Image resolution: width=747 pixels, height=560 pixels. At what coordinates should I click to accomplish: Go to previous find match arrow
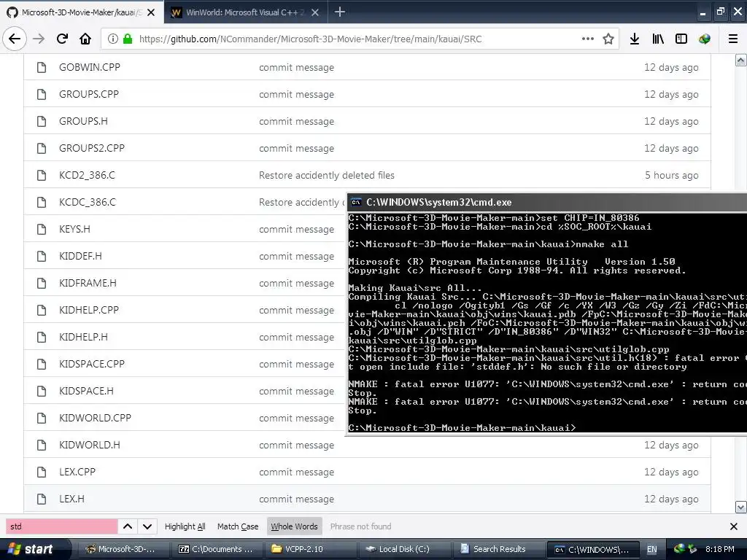[x=128, y=526]
